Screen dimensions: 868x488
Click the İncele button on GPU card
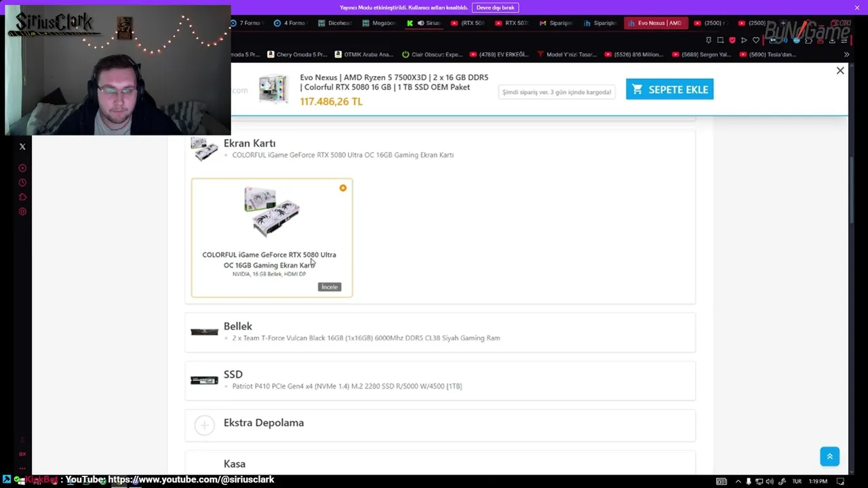tap(330, 287)
